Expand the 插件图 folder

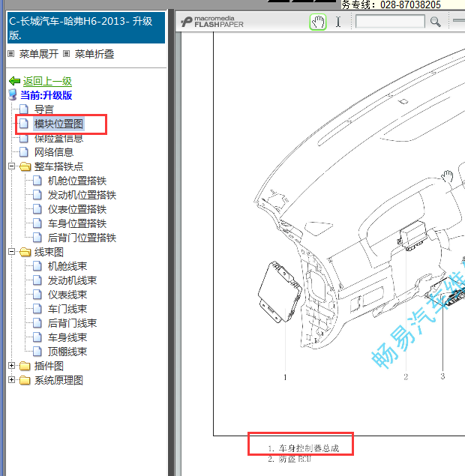coord(11,366)
